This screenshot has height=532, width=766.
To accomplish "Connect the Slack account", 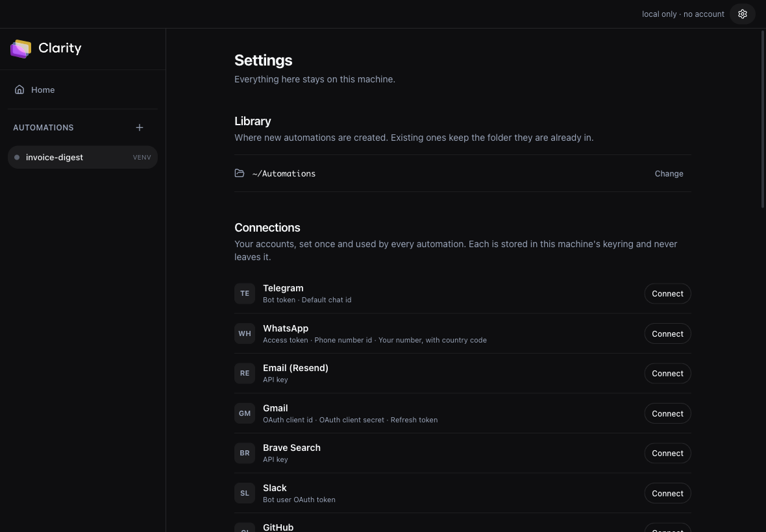I will click(x=667, y=493).
